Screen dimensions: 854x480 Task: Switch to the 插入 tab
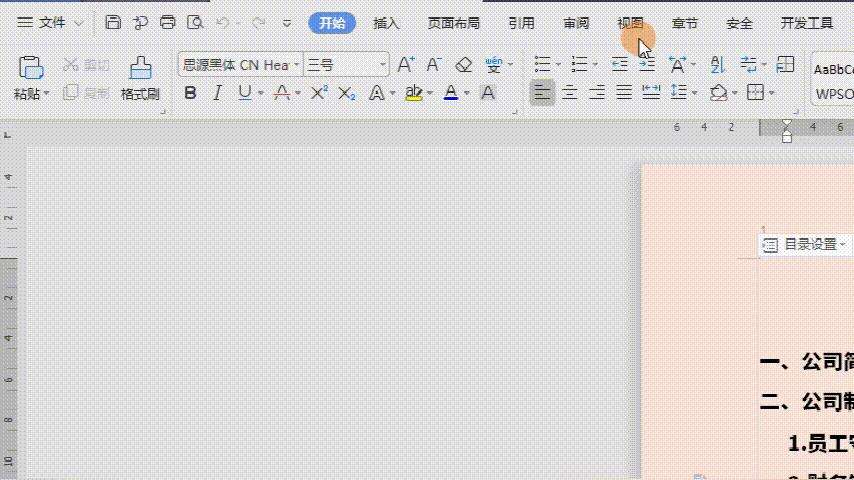click(x=386, y=23)
